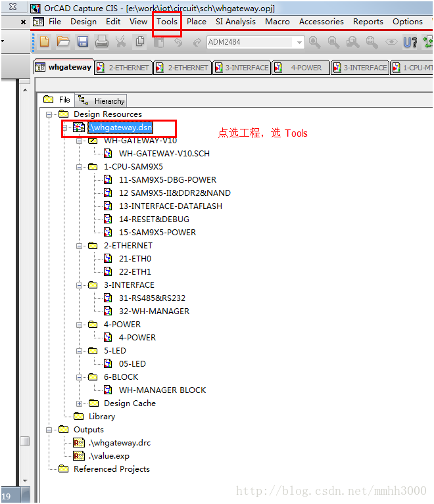The height and width of the screenshot is (504, 434).
Task: Click the left pane vertical scrollbar thumb
Action: [x=25, y=441]
